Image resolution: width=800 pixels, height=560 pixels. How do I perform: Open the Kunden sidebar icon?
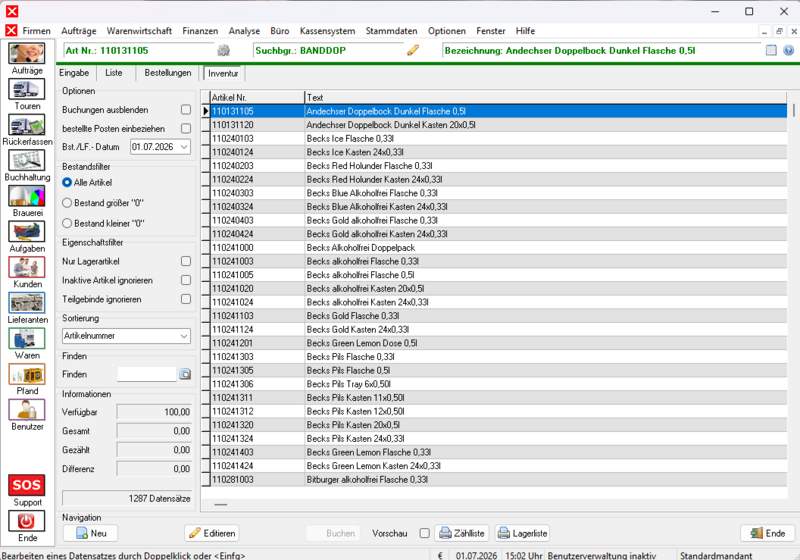point(27,267)
